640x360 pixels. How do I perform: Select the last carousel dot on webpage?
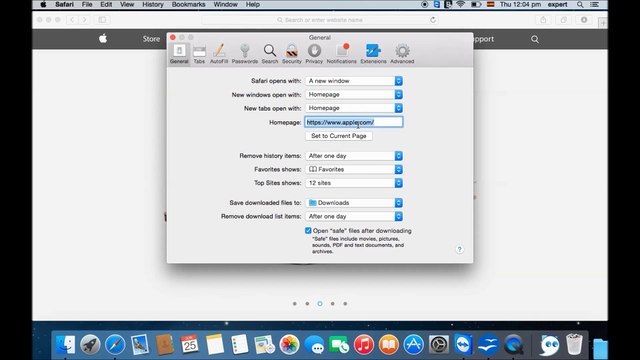coord(345,304)
